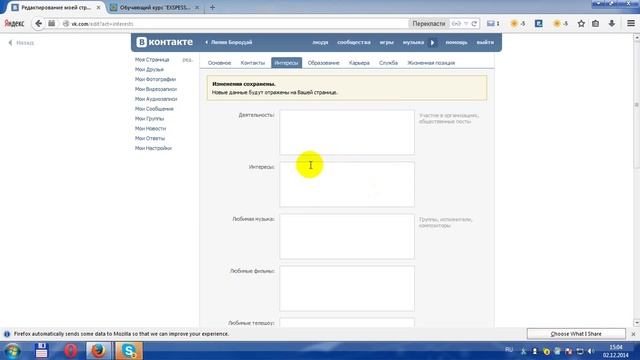The image size is (640, 360).
Task: Click inside the 'Интересы' text area
Action: pos(347,184)
